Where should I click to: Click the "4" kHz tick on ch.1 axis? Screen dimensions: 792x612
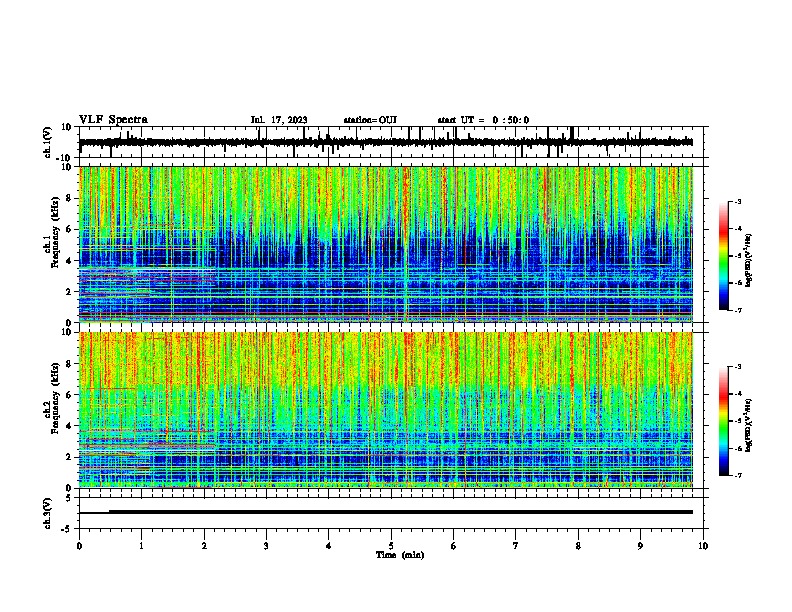(x=69, y=261)
